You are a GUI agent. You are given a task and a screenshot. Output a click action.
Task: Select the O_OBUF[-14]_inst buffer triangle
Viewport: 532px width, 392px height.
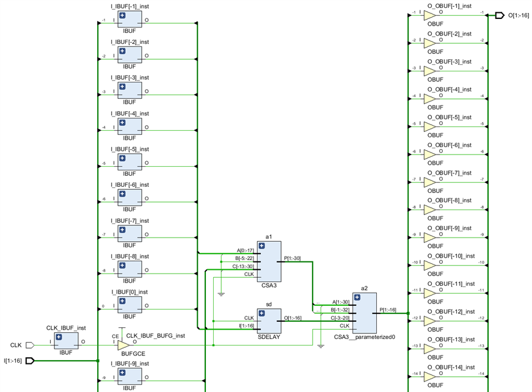429,377
